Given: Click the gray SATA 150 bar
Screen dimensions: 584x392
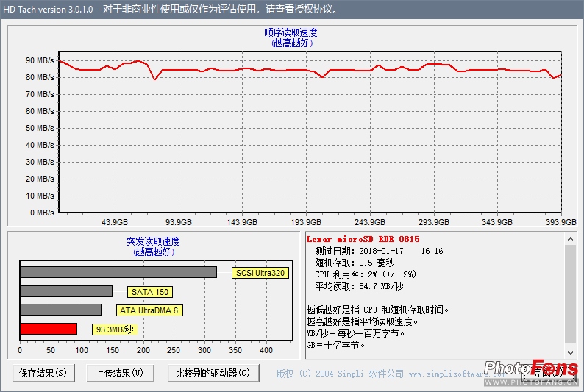Looking at the screenshot, I should pos(66,291).
